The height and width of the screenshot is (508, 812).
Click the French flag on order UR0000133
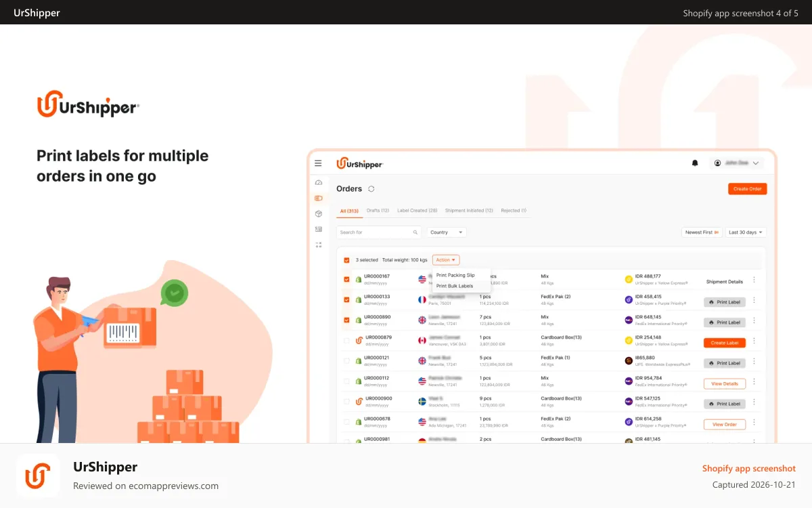[422, 299]
